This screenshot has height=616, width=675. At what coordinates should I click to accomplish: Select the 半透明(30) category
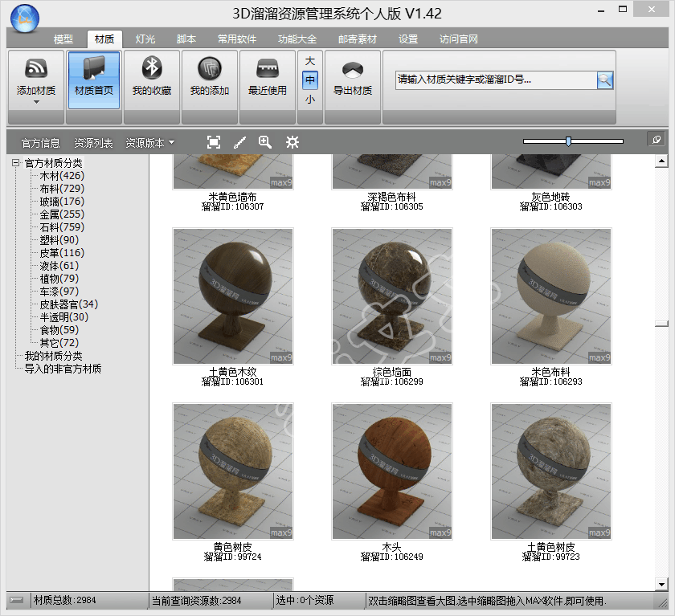click(64, 317)
